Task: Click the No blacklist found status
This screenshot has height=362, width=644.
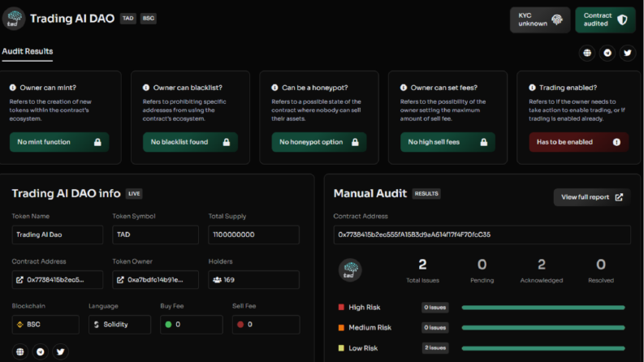Action: (x=190, y=142)
